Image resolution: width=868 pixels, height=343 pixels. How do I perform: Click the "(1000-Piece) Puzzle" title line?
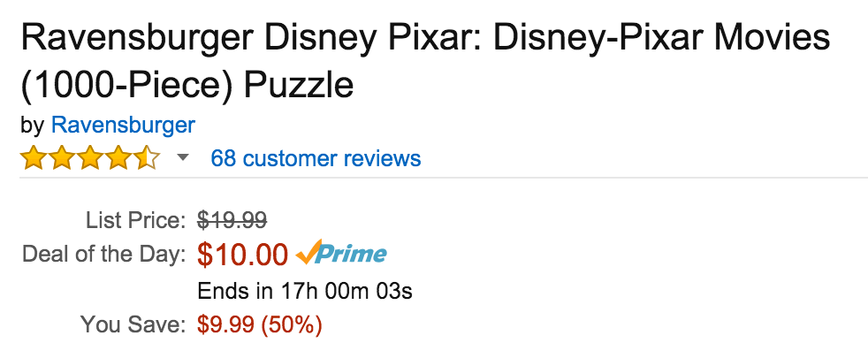187,86
